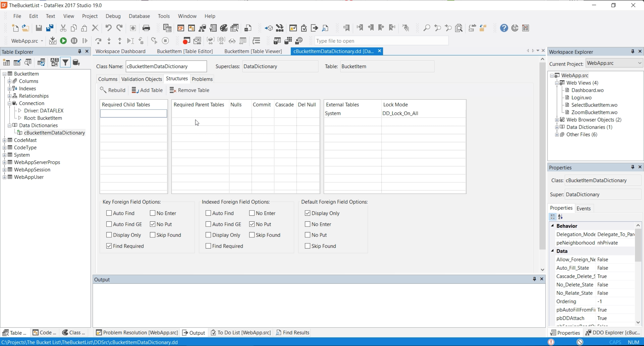This screenshot has width=644, height=346.
Task: Expand Web Browser Objects (2) node
Action: pos(557,120)
